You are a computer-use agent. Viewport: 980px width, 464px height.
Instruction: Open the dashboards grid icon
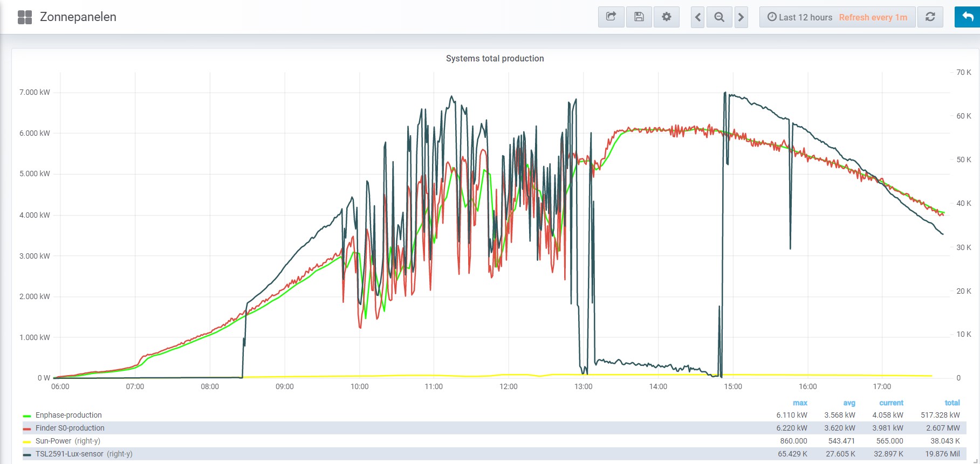[x=25, y=17]
